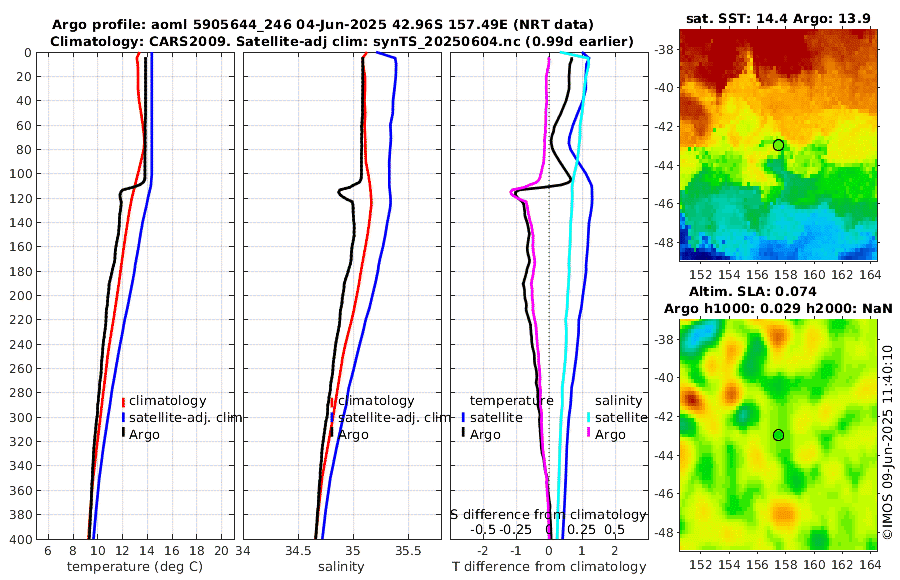
Task: Click the salinity axis tick label '34.5'
Action: coord(298,551)
